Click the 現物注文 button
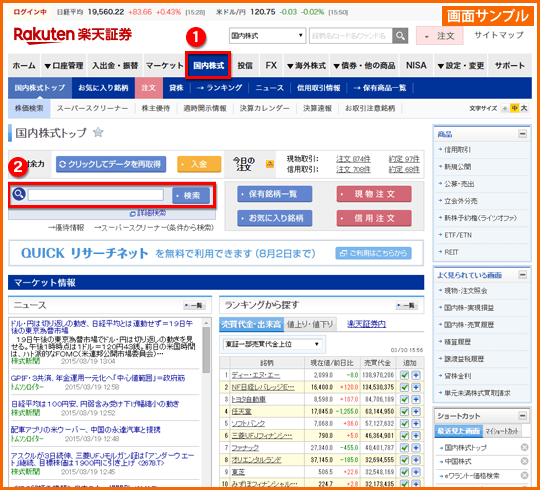 tap(374, 194)
